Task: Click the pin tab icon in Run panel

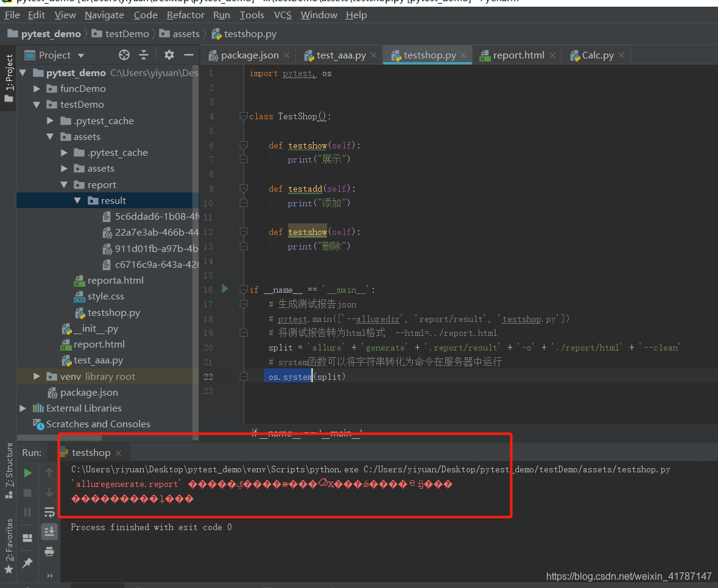Action: point(27,562)
